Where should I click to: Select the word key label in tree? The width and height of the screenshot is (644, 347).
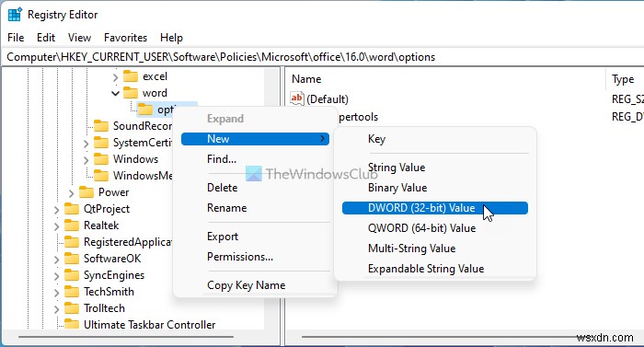click(155, 93)
